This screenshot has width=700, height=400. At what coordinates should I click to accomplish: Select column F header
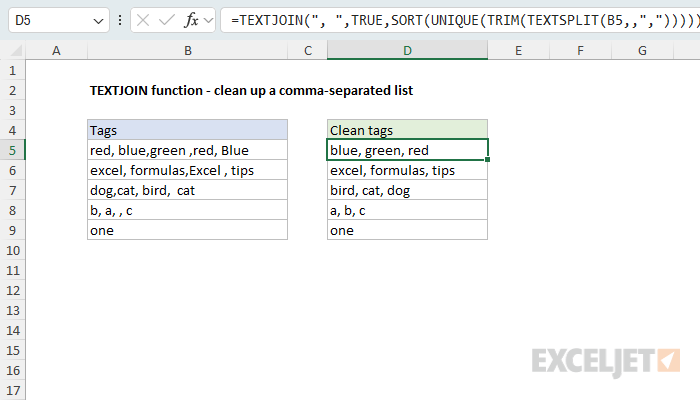[580, 50]
